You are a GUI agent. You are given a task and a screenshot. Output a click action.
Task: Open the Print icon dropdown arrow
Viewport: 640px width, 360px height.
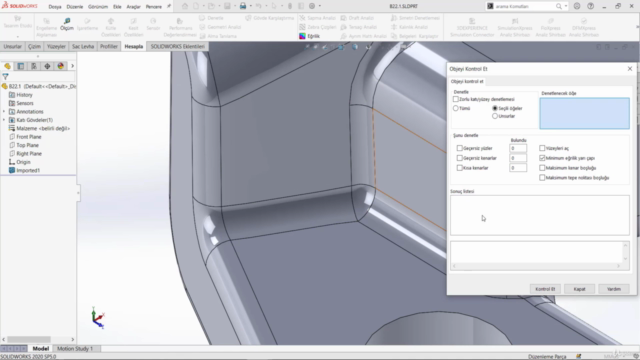250,6
